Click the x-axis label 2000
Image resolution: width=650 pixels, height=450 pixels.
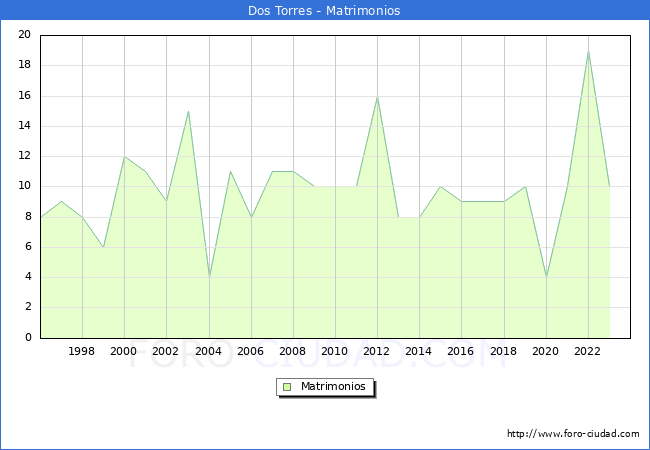(124, 351)
